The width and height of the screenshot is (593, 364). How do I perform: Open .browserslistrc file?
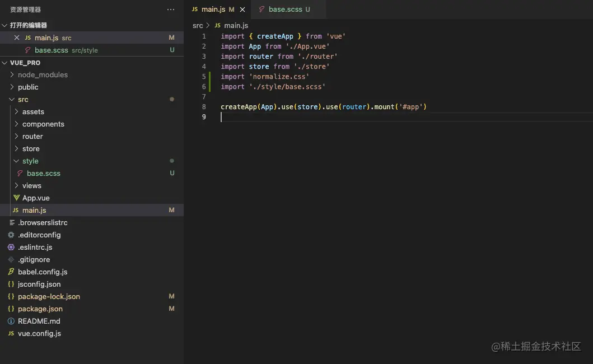pos(92,222)
